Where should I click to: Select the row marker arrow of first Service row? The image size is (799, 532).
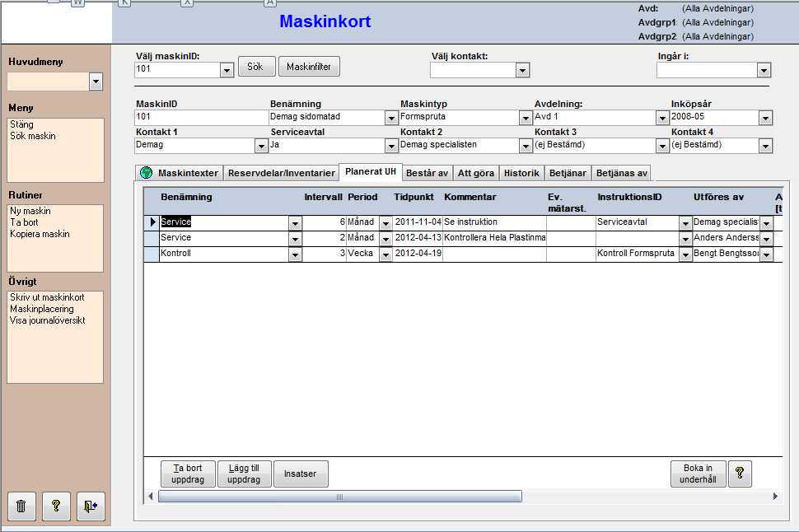pyautogui.click(x=152, y=222)
